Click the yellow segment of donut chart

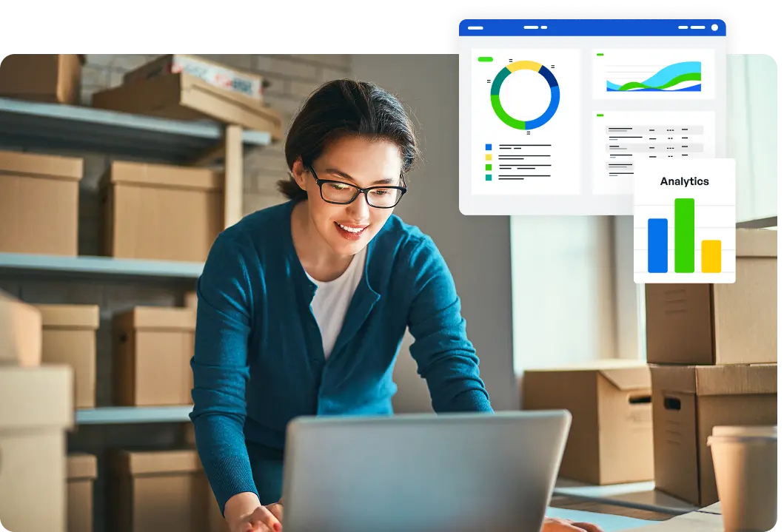click(x=524, y=67)
